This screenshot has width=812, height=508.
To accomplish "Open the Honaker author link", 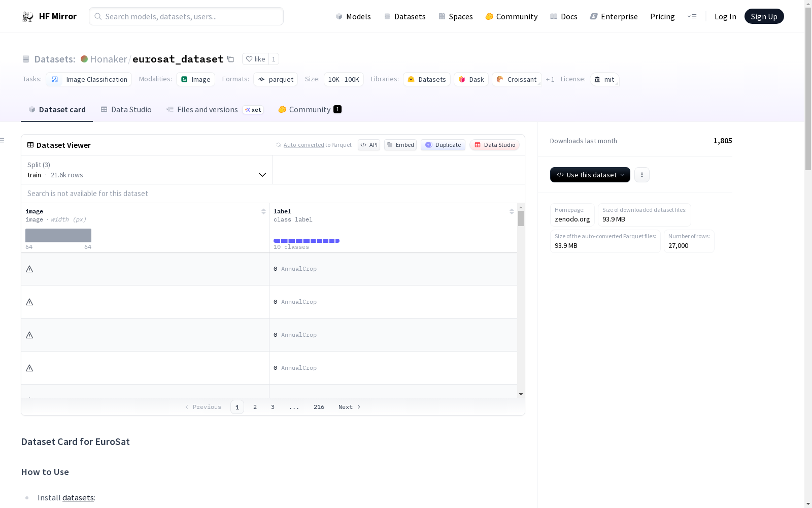I will 109,59.
